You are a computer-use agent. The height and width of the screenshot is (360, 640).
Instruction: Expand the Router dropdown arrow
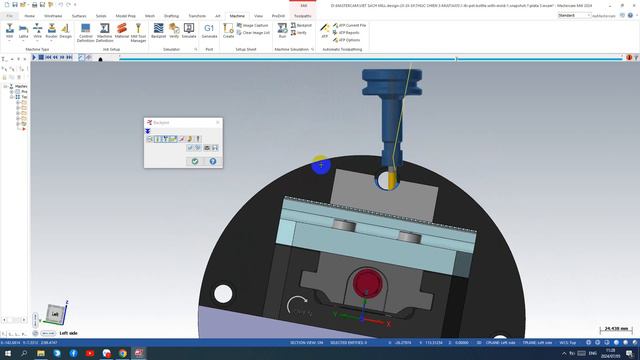(51, 41)
